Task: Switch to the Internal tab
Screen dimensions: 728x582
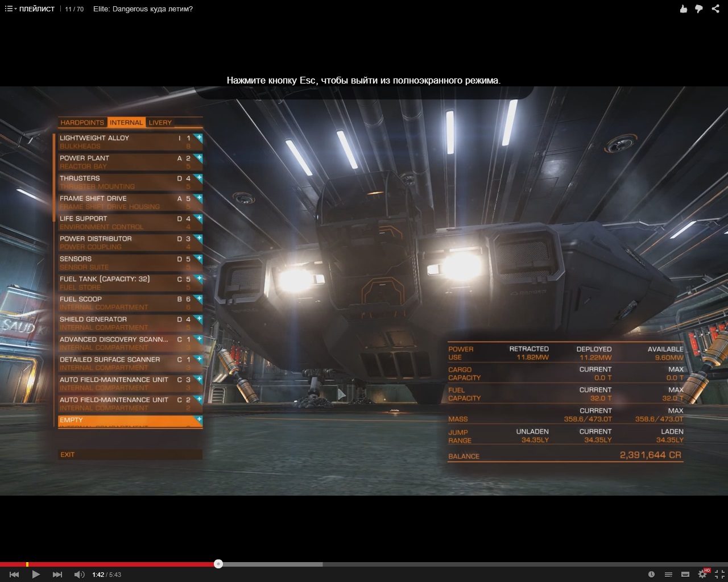Action: click(126, 122)
